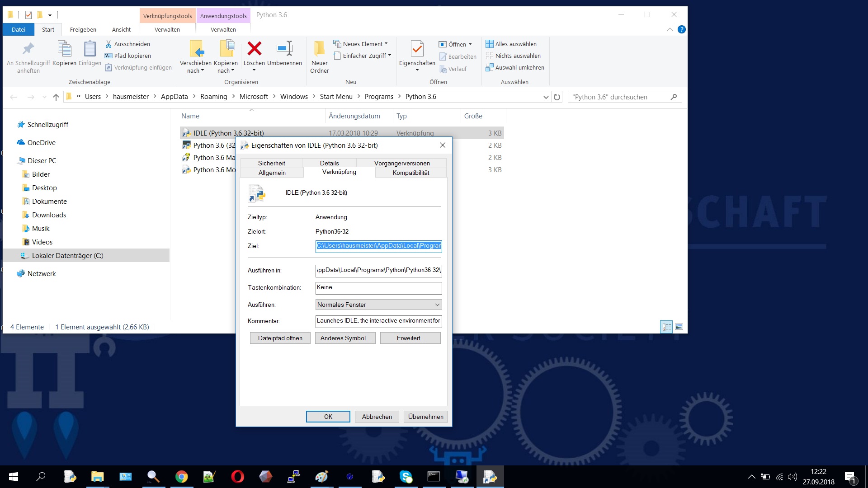
Task: Open the Einfacher Zugriff dropdown
Action: click(x=362, y=56)
